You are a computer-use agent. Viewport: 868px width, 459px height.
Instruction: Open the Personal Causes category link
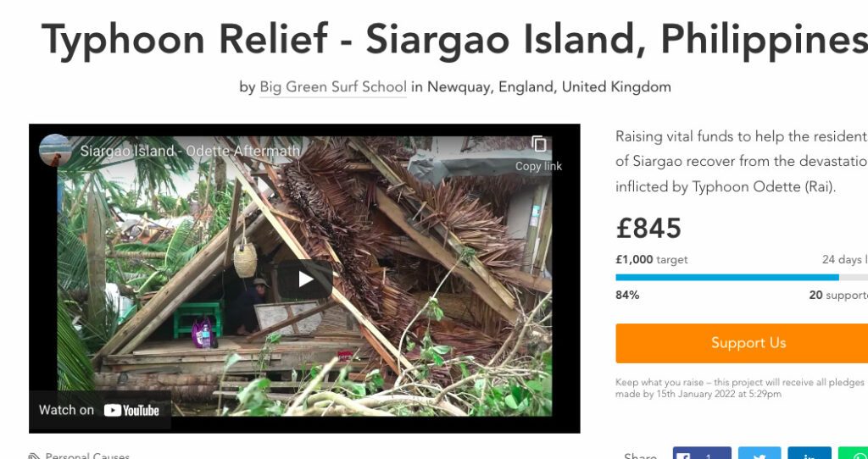(87, 456)
